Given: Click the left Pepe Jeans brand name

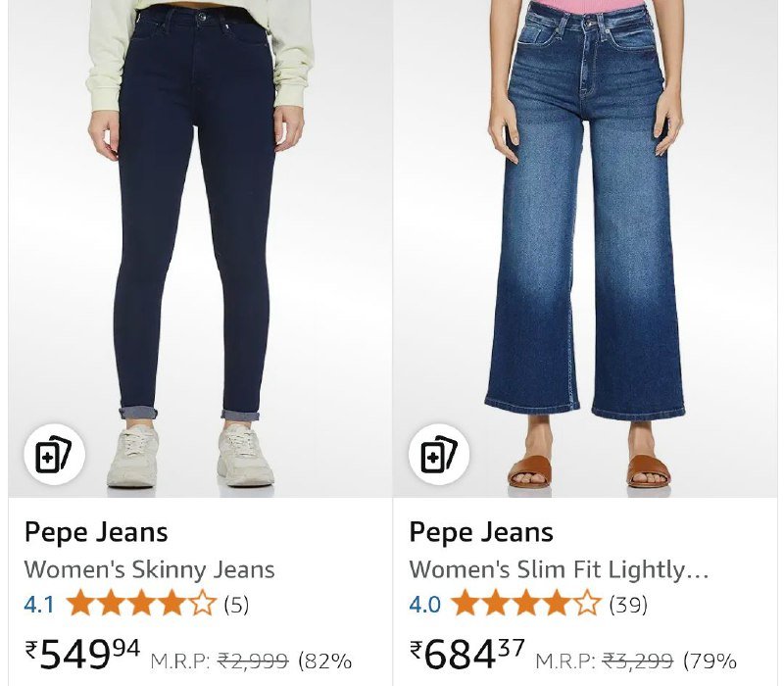Looking at the screenshot, I should coord(96,532).
